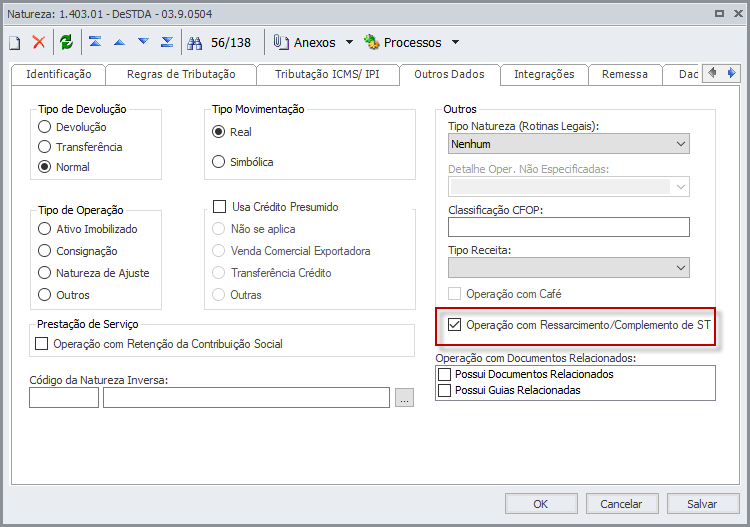This screenshot has width=750, height=527.
Task: Select Simbólica movement type
Action: click(219, 162)
